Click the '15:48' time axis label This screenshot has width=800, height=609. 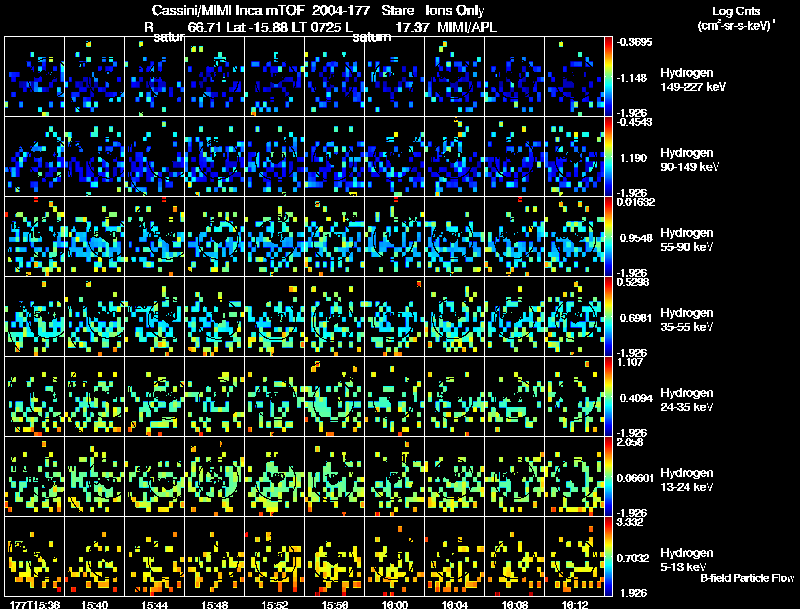214,604
